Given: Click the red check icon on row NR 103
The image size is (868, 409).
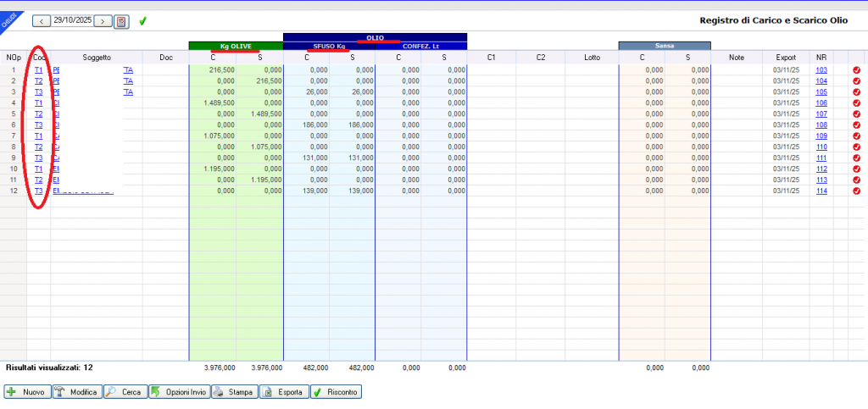Looking at the screenshot, I should click(x=857, y=70).
